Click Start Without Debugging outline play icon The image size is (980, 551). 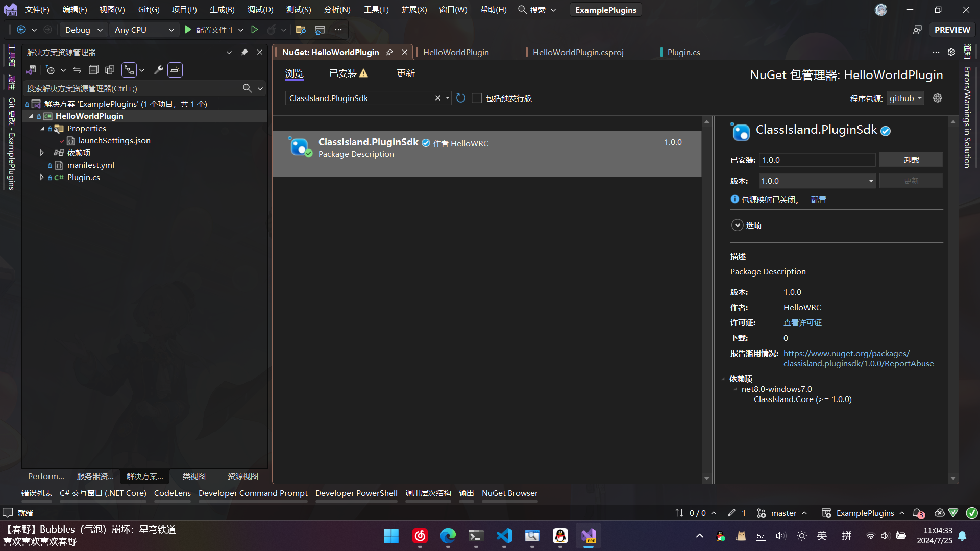click(254, 30)
